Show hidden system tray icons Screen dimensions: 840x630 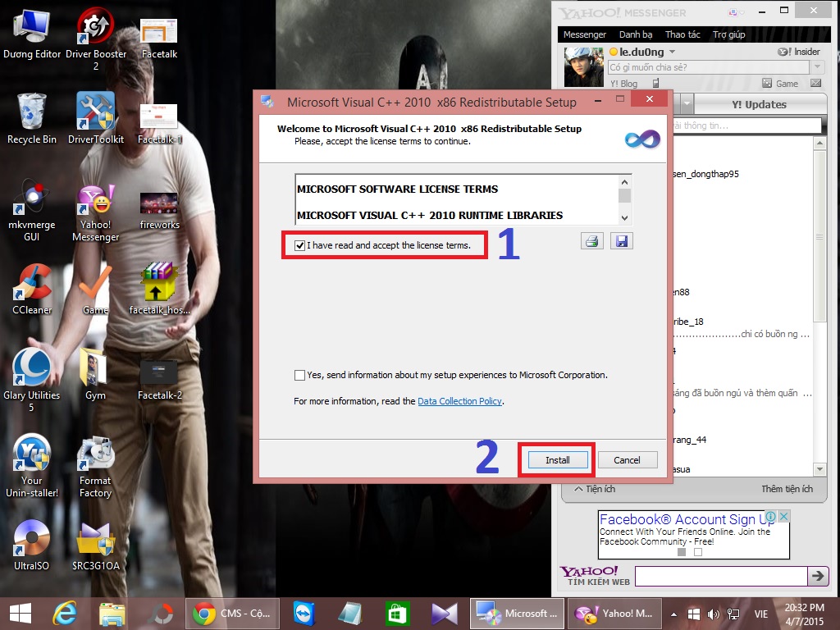click(x=674, y=614)
